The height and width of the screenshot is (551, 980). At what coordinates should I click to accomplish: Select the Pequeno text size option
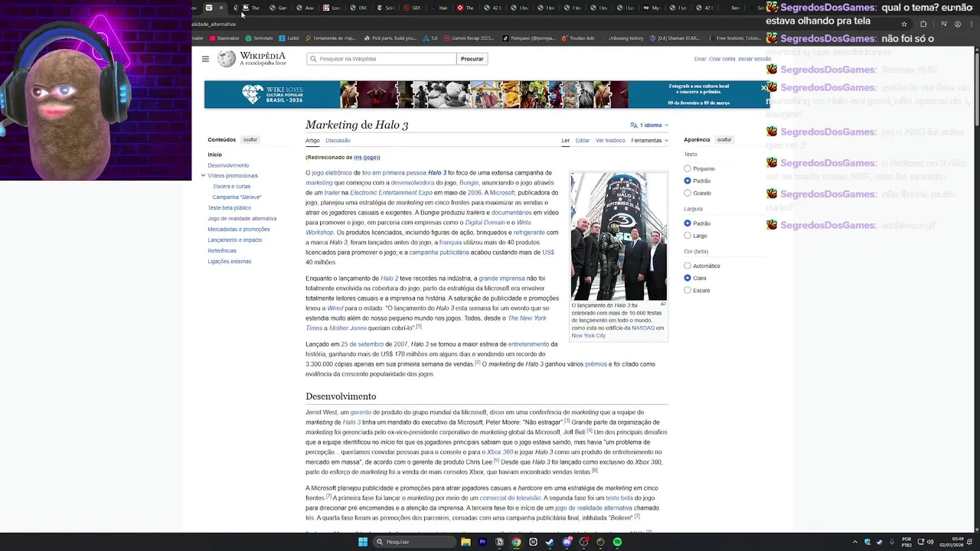688,168
